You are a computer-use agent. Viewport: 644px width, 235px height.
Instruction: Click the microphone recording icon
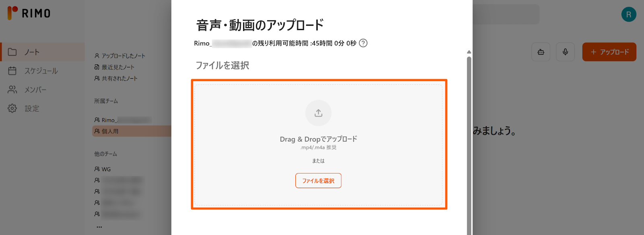565,52
